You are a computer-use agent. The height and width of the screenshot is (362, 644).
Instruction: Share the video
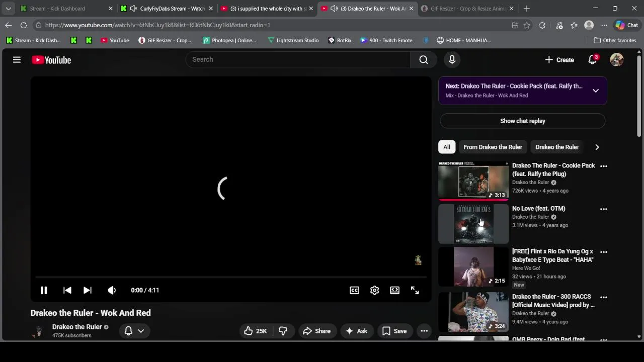click(x=316, y=331)
